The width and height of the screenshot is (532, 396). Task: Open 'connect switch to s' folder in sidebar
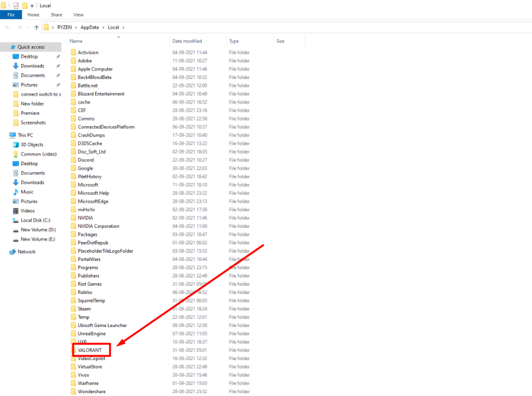coord(41,94)
